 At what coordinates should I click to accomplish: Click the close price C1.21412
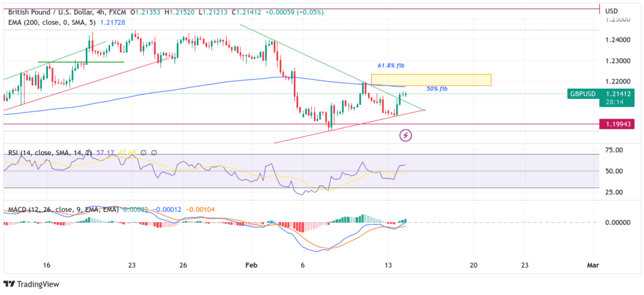(x=246, y=12)
